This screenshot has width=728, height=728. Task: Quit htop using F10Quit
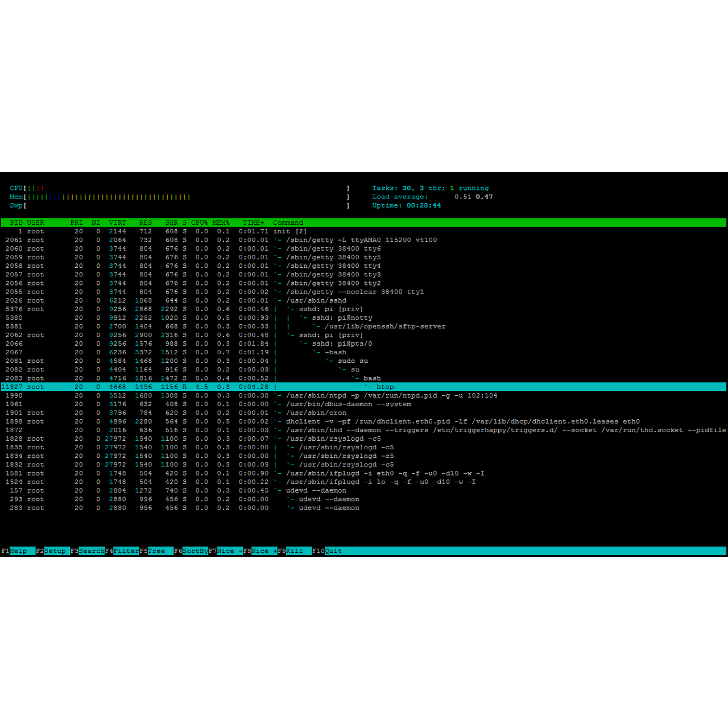click(329, 551)
